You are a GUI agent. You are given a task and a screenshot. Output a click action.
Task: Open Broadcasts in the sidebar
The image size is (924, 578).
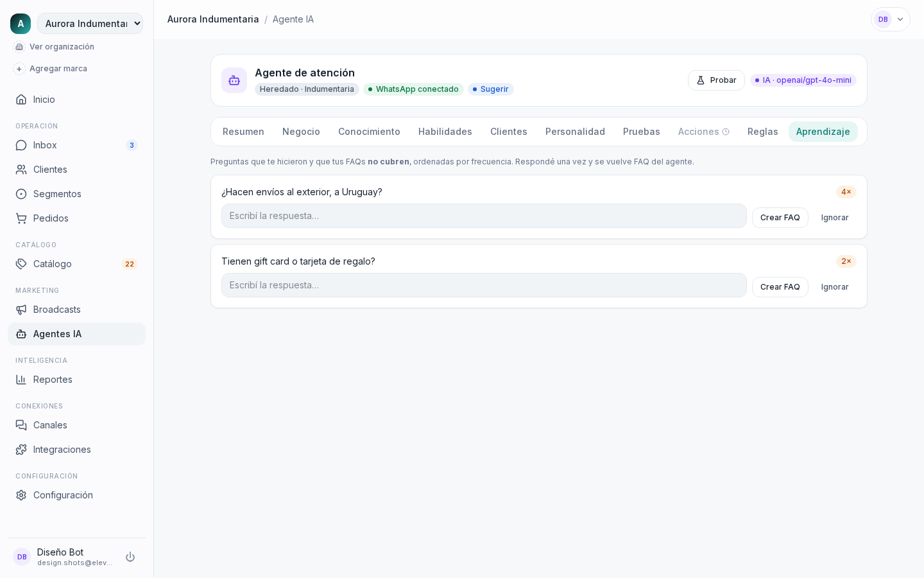tap(76, 310)
